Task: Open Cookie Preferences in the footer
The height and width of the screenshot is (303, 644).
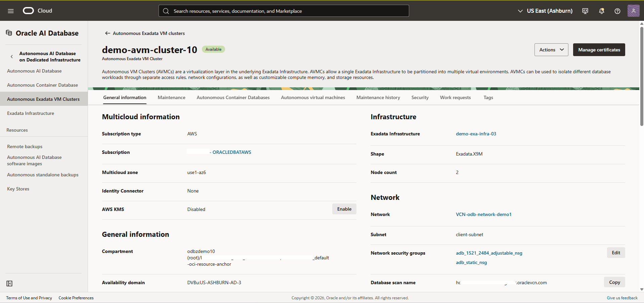Action: (x=76, y=298)
